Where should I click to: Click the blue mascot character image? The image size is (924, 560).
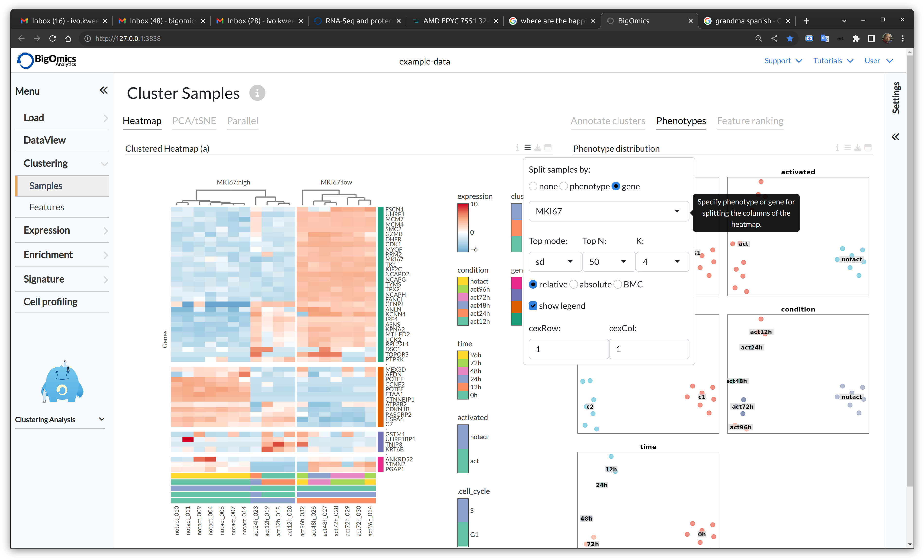[x=62, y=381]
